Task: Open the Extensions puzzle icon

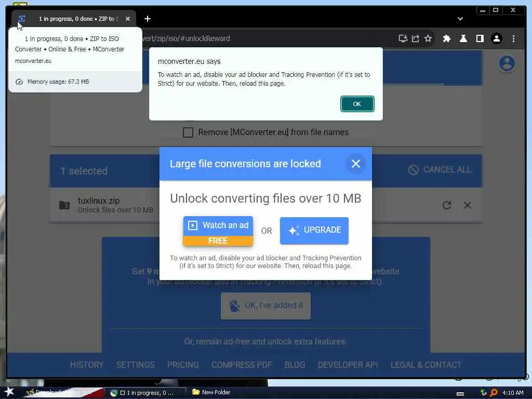Action: click(x=446, y=38)
